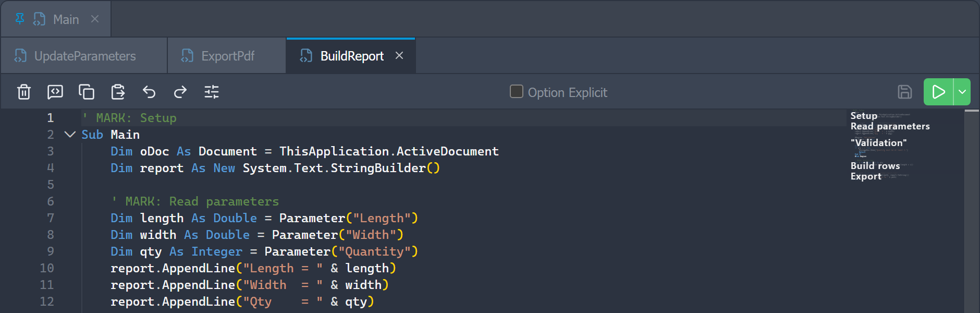Enable the Option Explicit checkbox
980x313 pixels.
[x=516, y=91]
